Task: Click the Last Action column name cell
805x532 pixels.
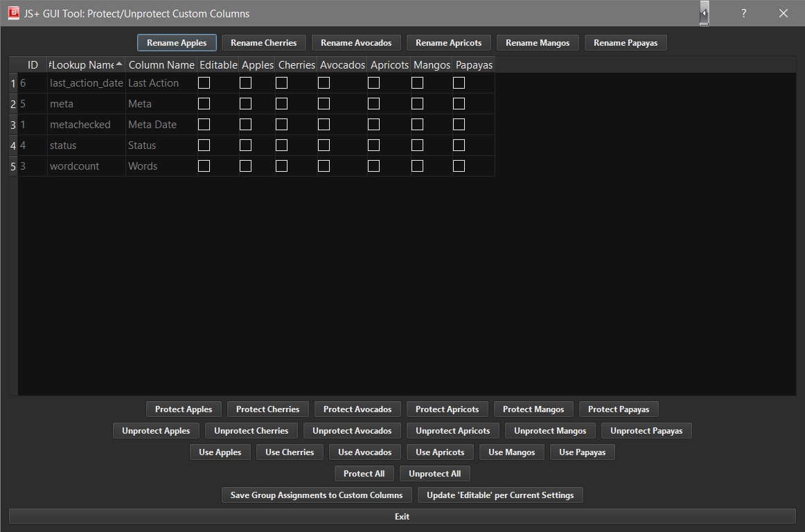Action: pos(161,83)
